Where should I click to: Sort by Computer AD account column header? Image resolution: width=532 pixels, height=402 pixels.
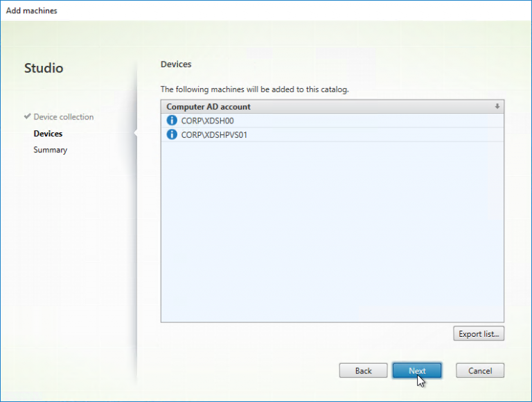[332, 107]
